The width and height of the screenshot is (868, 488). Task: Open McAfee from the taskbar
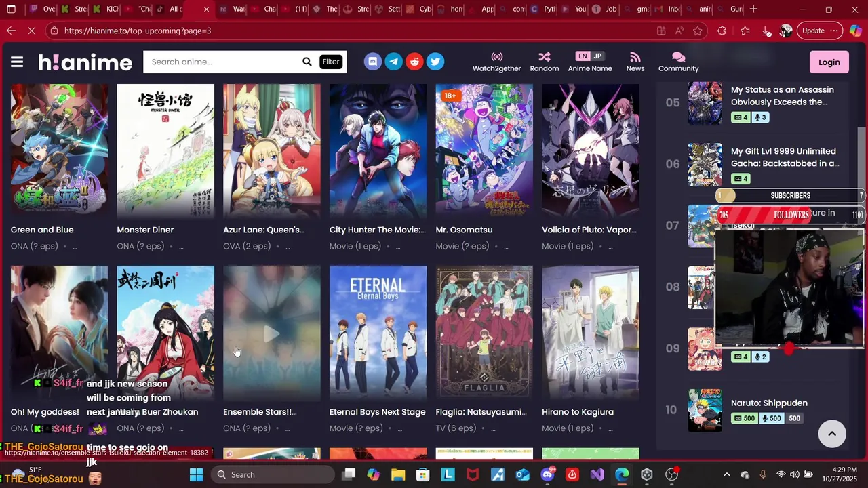[x=473, y=474]
